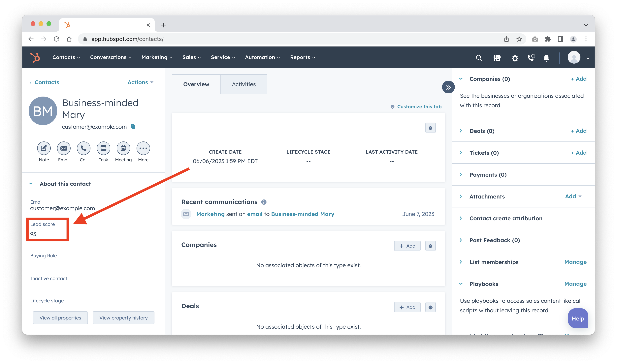
Task: Schedule a Meeting via calendar icon
Action: coord(123,148)
